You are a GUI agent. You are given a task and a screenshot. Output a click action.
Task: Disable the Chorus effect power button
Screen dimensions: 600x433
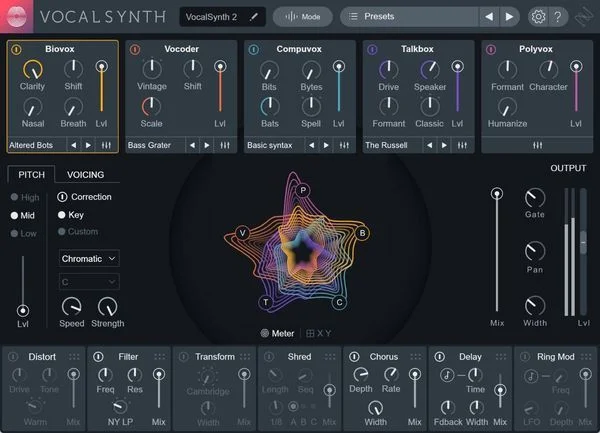coord(354,357)
